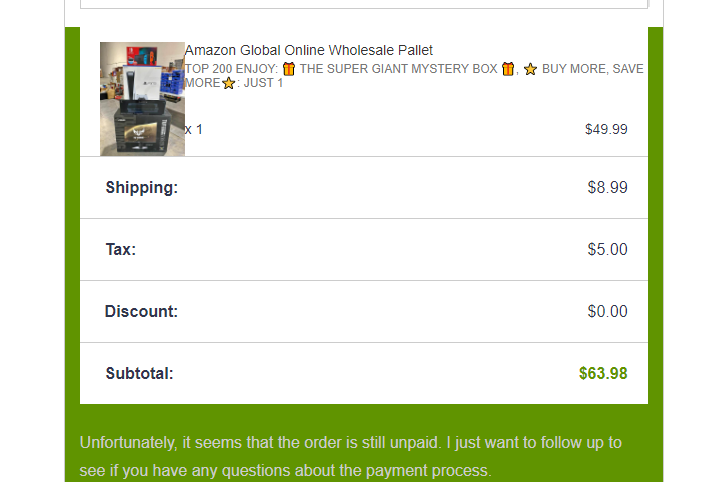Open the wholesale pallet product thumbnail

142,99
